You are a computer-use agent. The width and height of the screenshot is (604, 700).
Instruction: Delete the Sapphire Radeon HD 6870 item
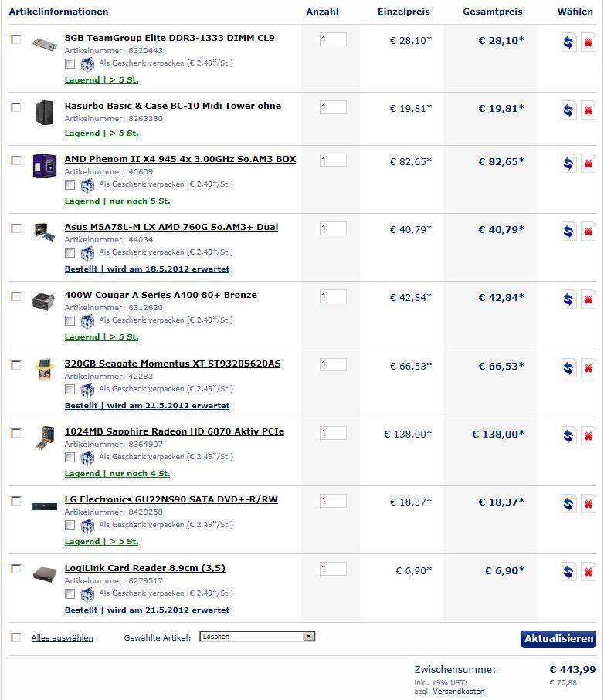588,437
